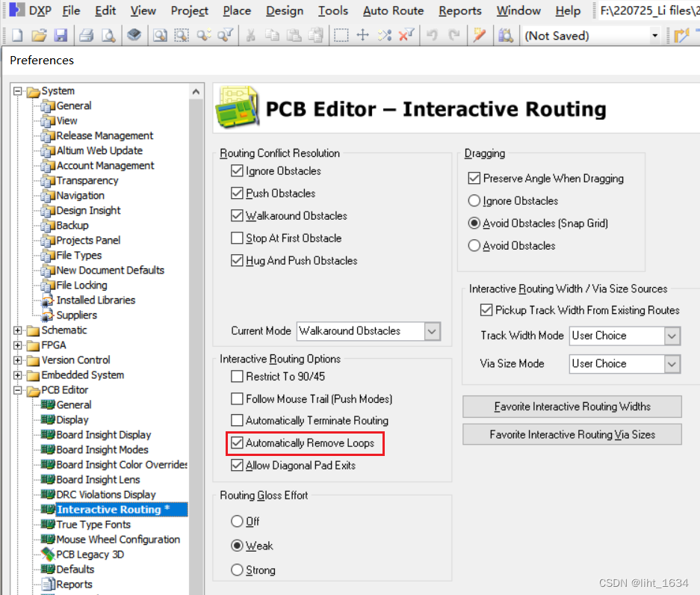Click the Zoom Filtered Objects funnel icon

pos(226,35)
